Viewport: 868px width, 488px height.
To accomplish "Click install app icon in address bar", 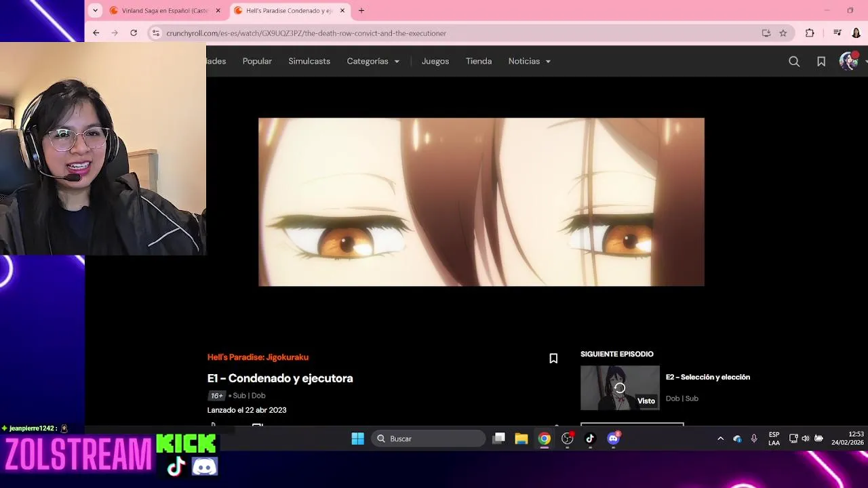I will [x=766, y=33].
